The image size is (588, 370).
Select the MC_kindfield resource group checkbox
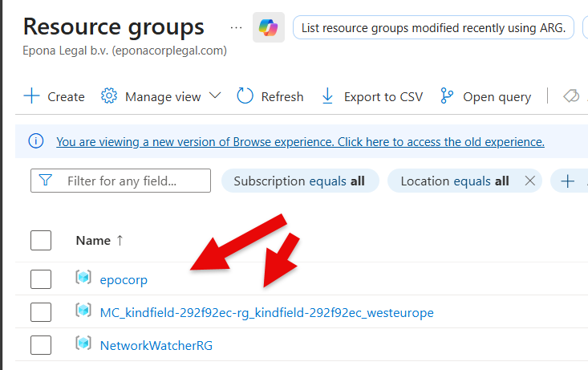point(41,312)
